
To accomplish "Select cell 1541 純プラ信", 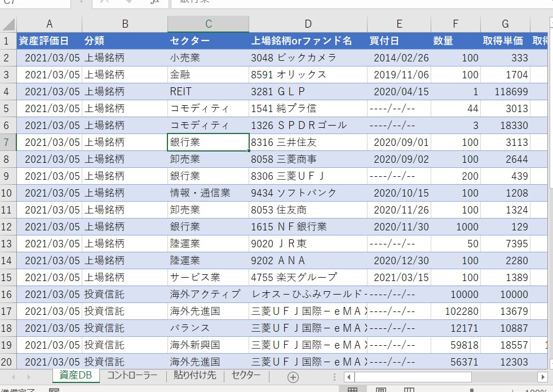I will click(308, 109).
